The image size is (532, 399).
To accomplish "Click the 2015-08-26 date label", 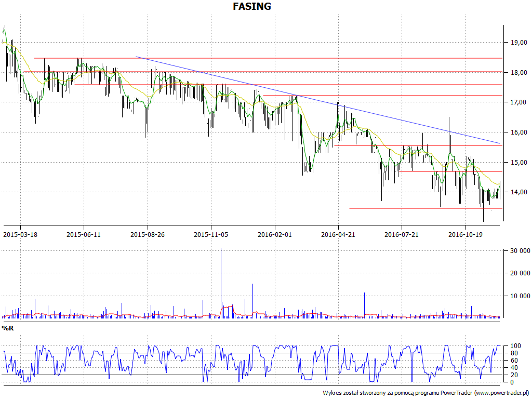I will pos(147,234).
